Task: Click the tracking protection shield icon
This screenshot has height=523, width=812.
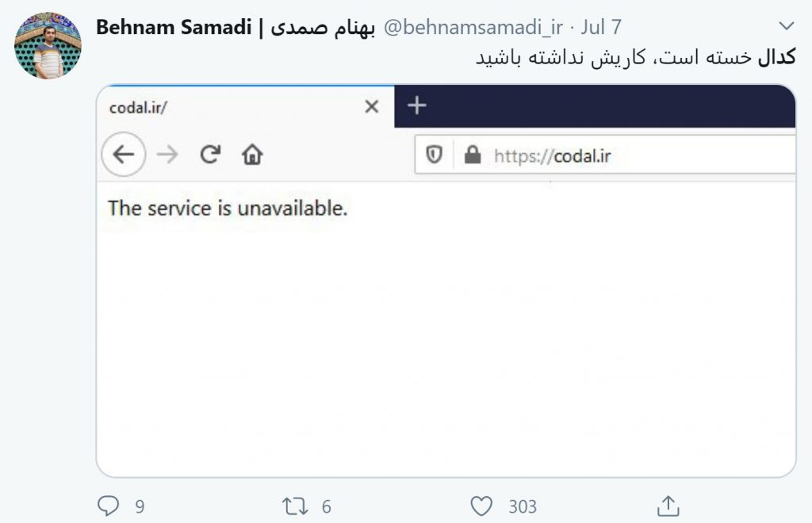Action: click(434, 155)
